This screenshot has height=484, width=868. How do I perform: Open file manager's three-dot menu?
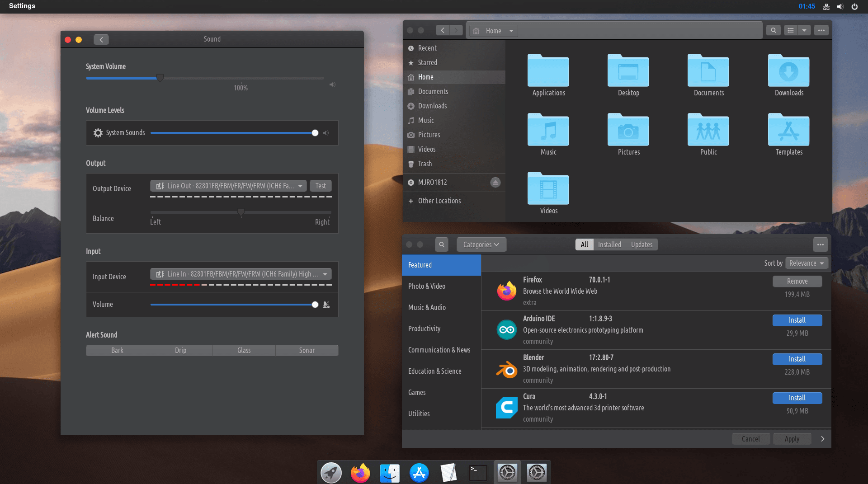pyautogui.click(x=821, y=30)
